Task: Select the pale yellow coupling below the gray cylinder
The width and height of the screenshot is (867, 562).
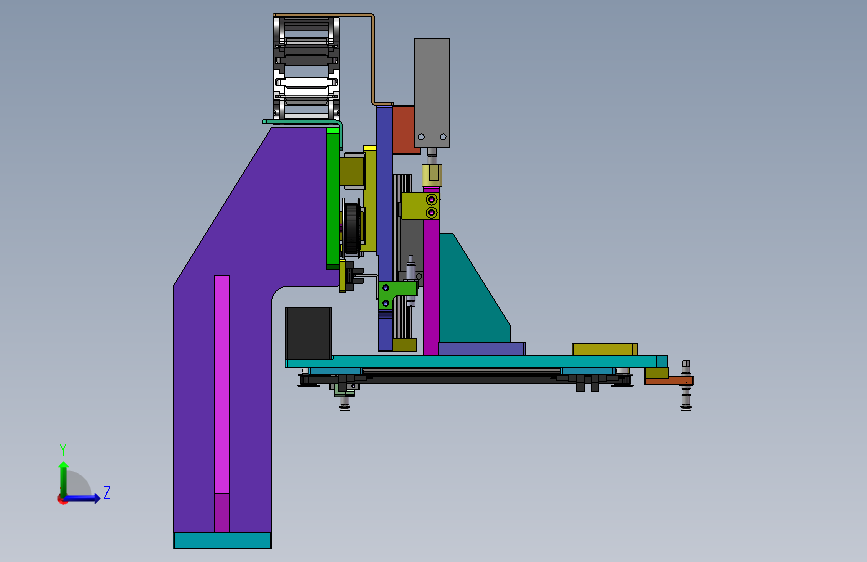Action: [x=432, y=174]
